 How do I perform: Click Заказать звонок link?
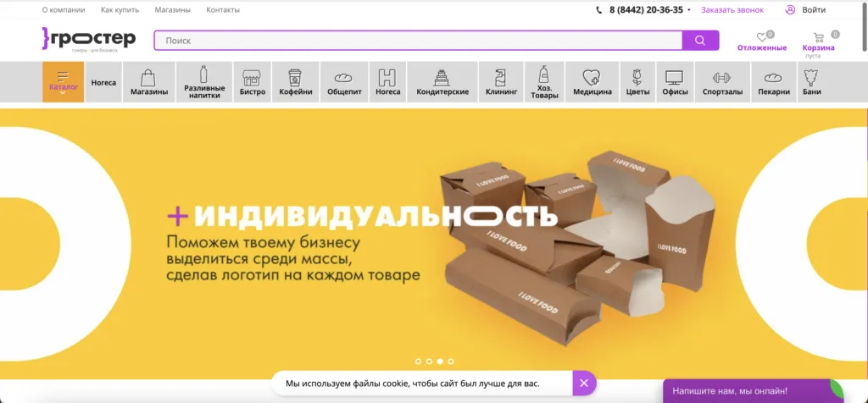click(x=732, y=10)
